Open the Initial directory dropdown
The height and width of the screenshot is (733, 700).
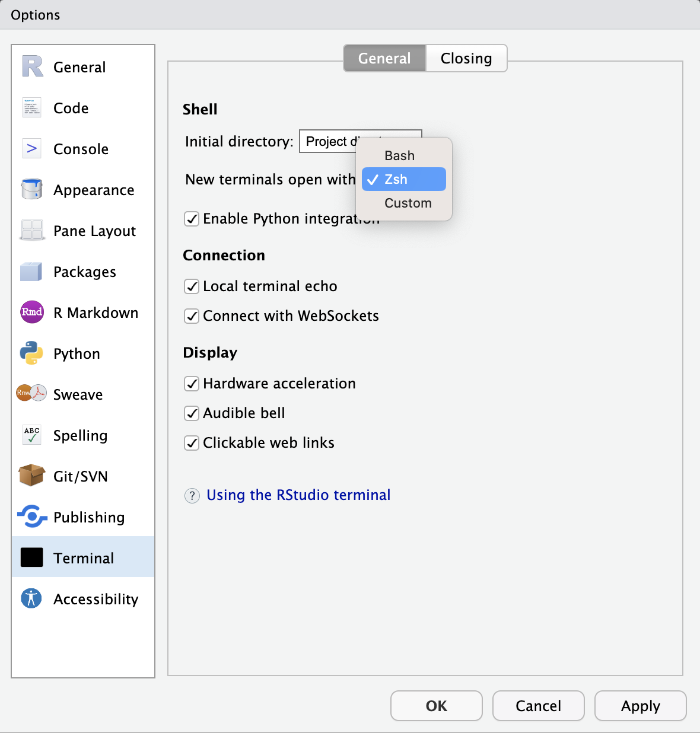[360, 141]
